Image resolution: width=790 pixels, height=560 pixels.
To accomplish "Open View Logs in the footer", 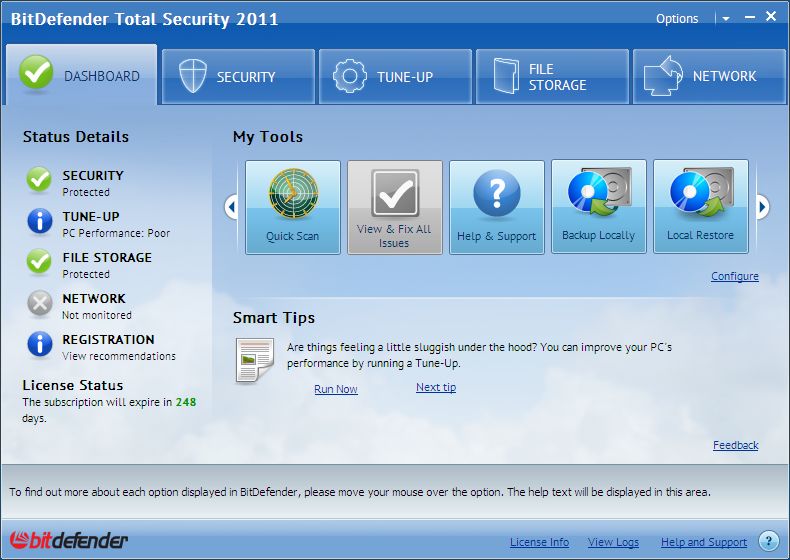I will click(613, 542).
